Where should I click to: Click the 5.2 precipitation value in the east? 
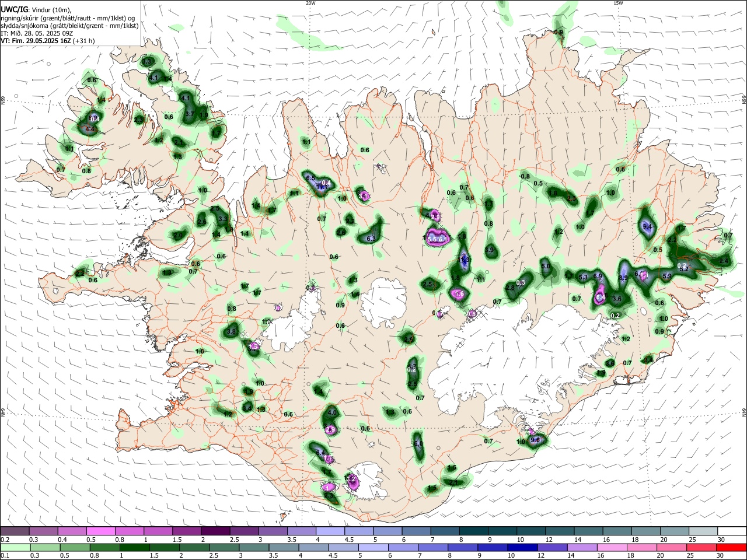[685, 269]
